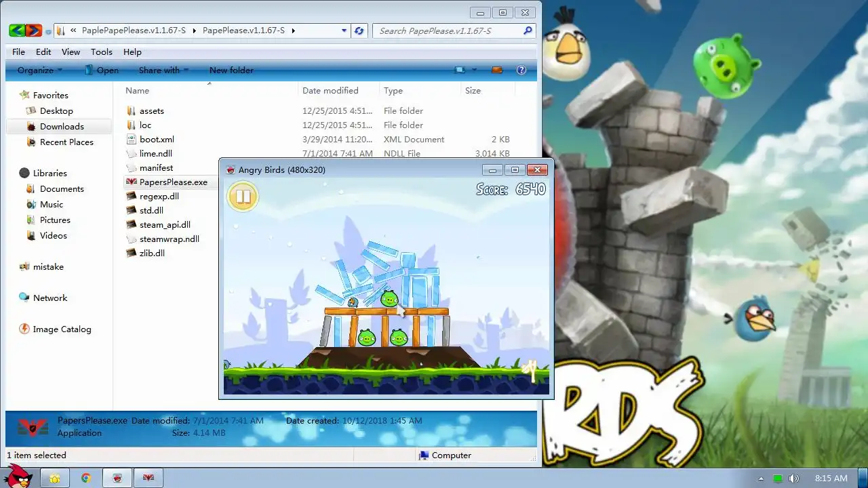Focus the Search PapePlease.v1.1.67-S field
Viewport: 868px width, 488px height.
tap(449, 30)
